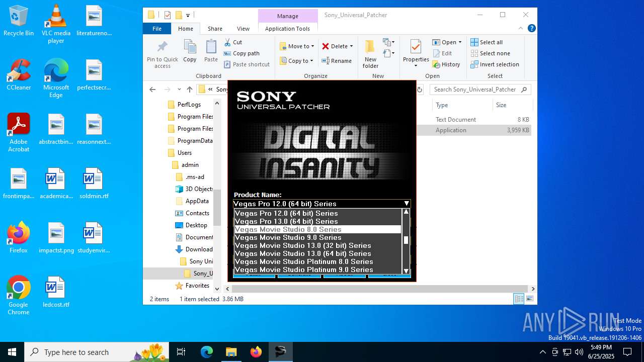Click the taskbar search box
Screen dimensions: 644x362
click(97, 352)
